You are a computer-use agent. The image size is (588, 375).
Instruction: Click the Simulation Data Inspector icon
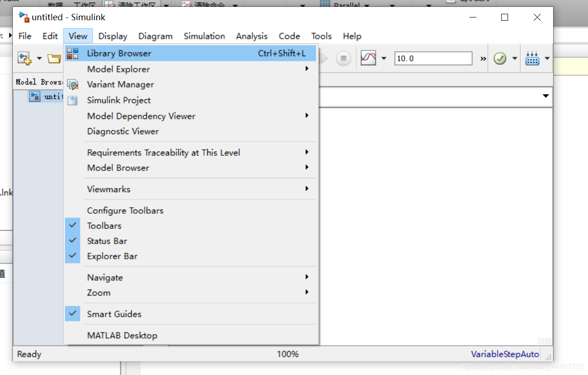point(368,58)
